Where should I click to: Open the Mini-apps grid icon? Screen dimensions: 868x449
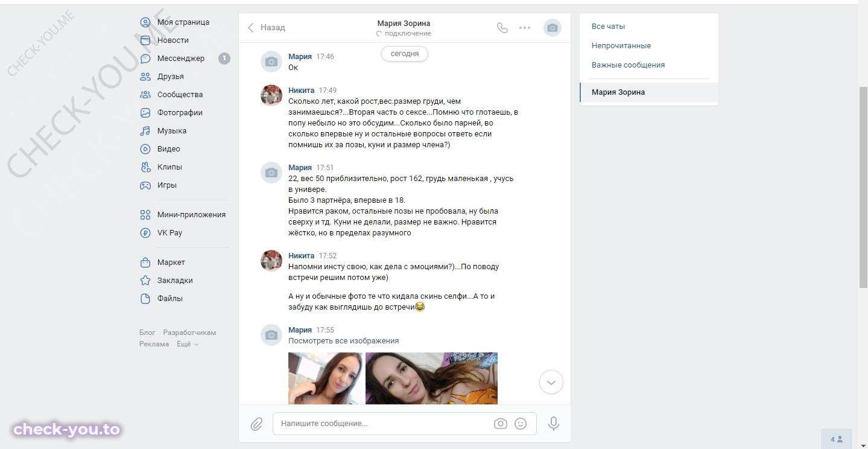coord(145,215)
